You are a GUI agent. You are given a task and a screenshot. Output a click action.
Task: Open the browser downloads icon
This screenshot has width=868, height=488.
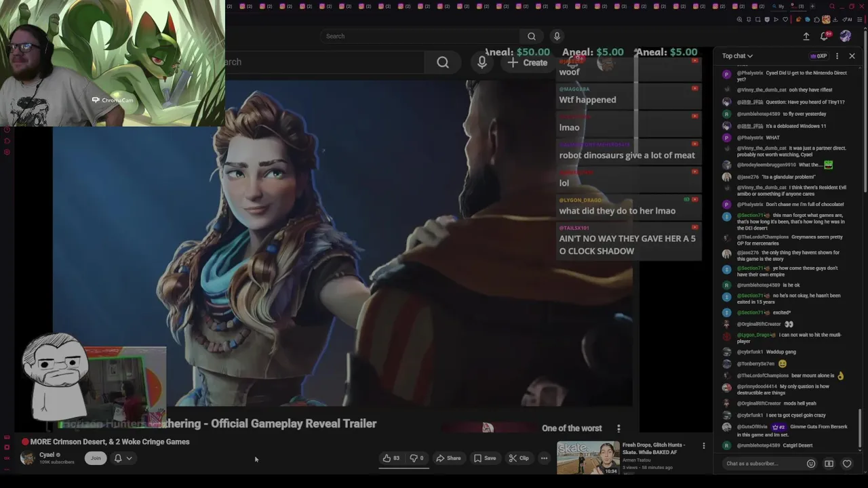tap(835, 20)
